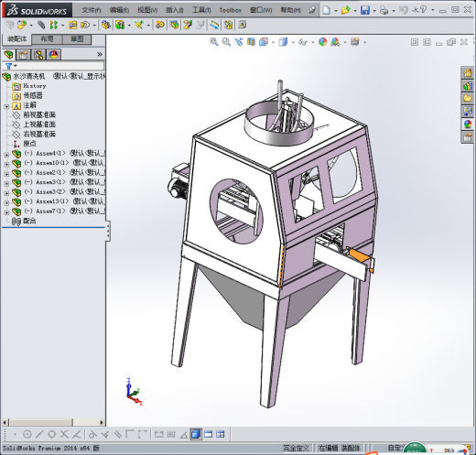476x455 pixels.
Task: Show the ConfigurationManager tab icon
Action: coord(38,55)
